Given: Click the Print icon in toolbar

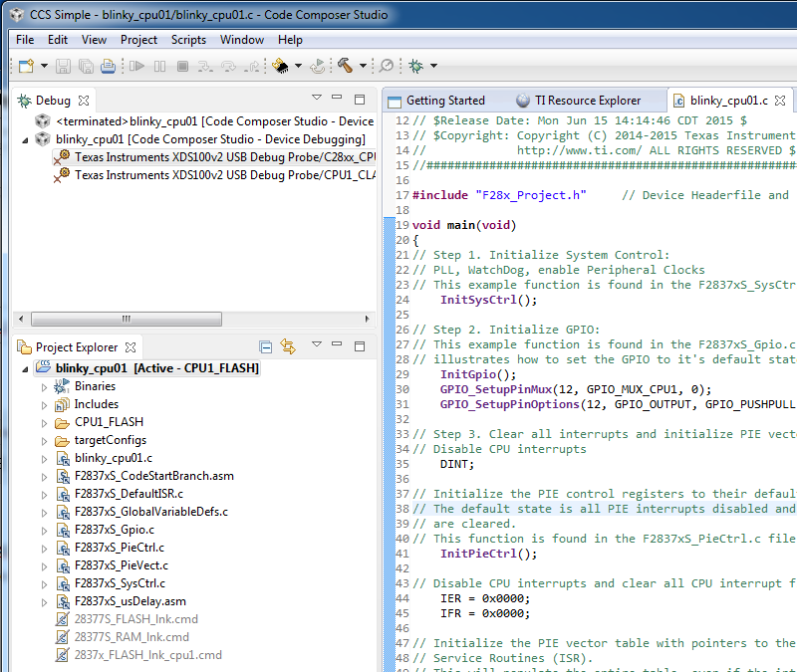Looking at the screenshot, I should click(x=108, y=66).
